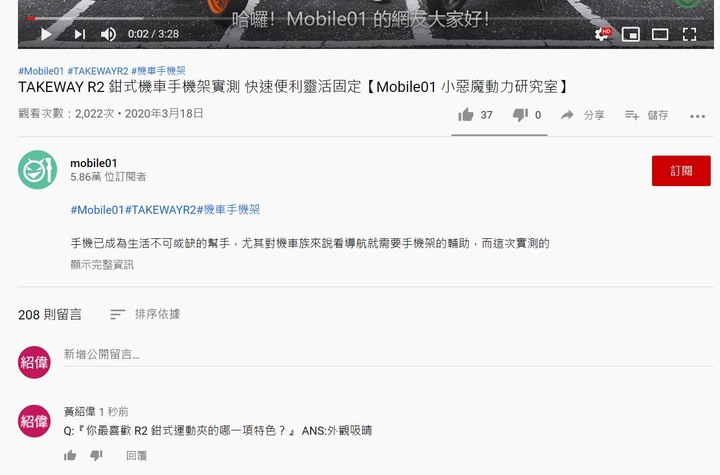The image size is (720, 475).
Task: Save video to a playlist
Action: pyautogui.click(x=646, y=115)
